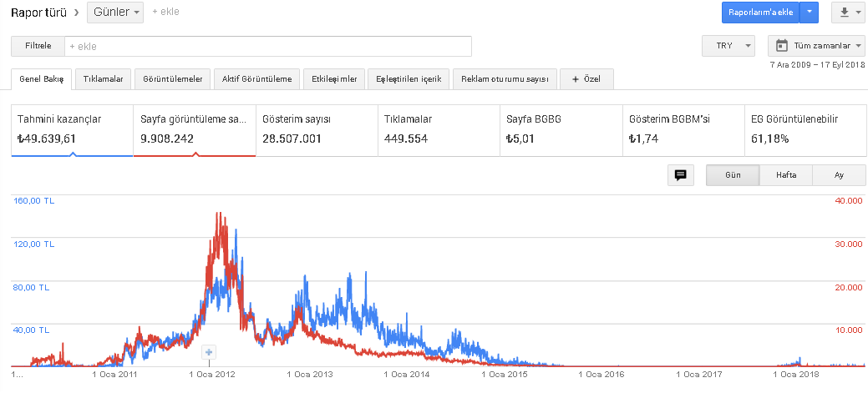Switch chart granularity to Ay
The image size is (868, 393).
[x=839, y=175]
